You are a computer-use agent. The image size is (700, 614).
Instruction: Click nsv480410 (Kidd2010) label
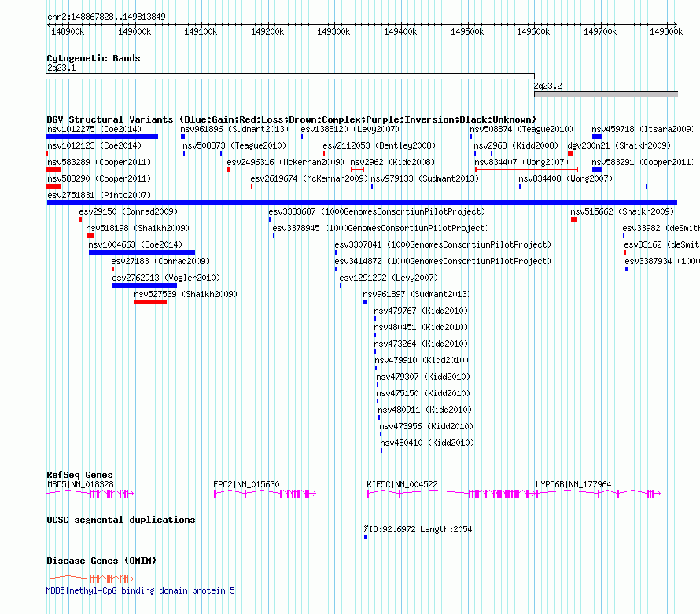coord(427,443)
